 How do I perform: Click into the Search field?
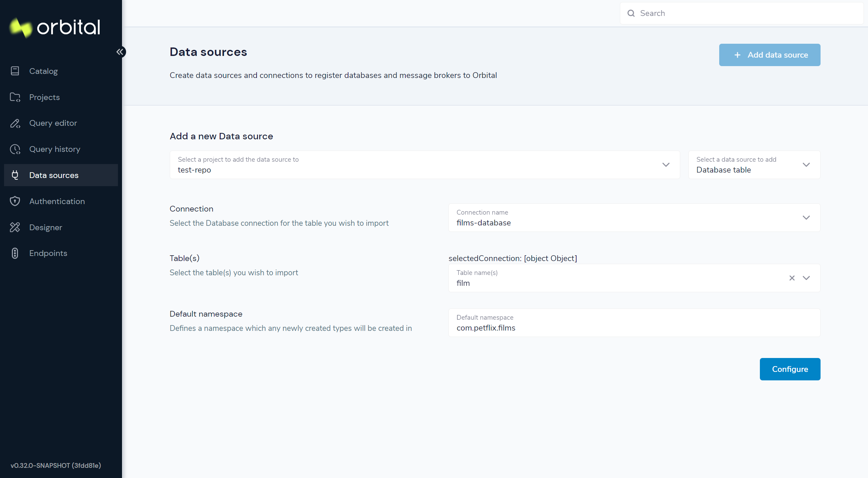[x=742, y=13]
